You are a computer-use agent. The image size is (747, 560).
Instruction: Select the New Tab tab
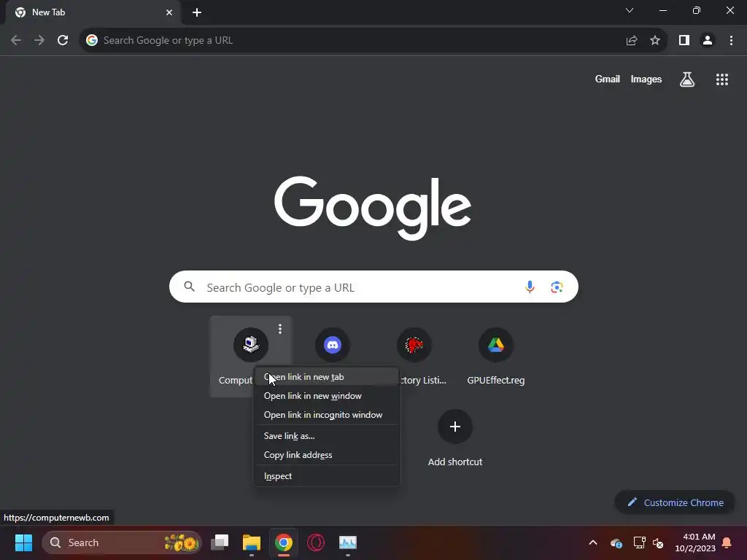click(x=93, y=12)
